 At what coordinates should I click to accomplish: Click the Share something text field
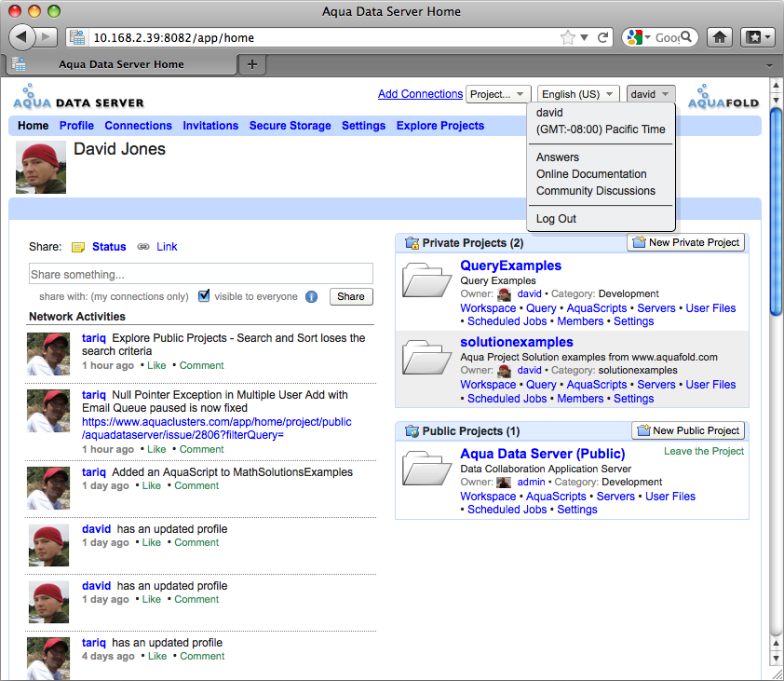(201, 274)
